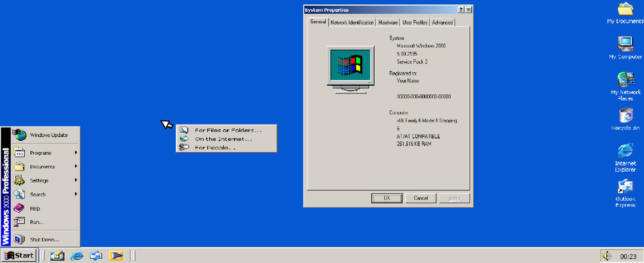Image resolution: width=644 pixels, height=263 pixels.
Task: Click the Your Name registered text
Action: (x=408, y=81)
